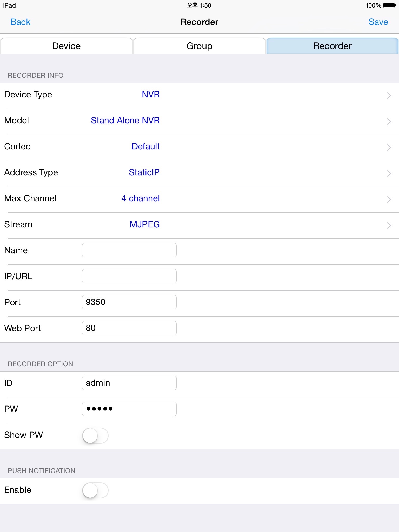
Task: Click the ID field containing admin
Action: (x=129, y=383)
